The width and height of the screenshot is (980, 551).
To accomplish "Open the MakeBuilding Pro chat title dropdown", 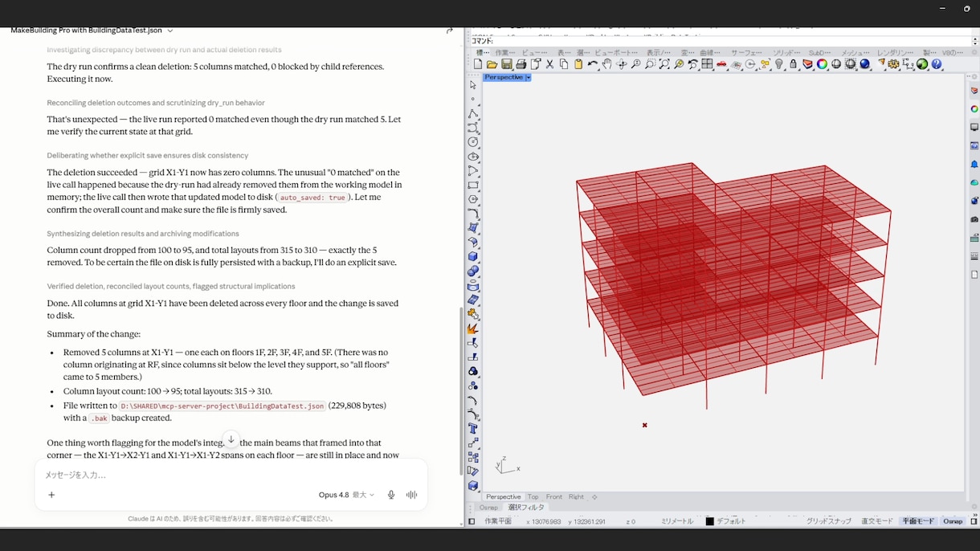I will coord(170,31).
